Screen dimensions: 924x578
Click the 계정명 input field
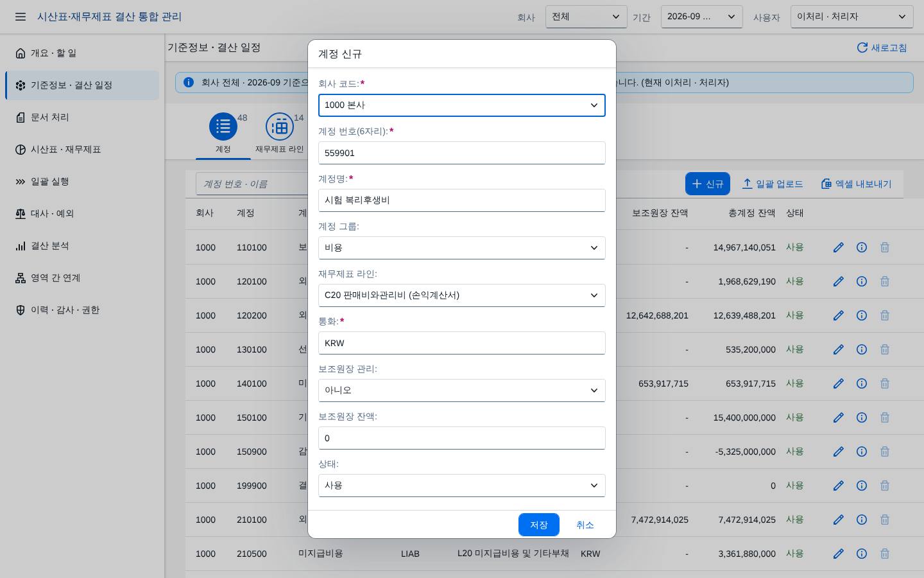click(462, 200)
